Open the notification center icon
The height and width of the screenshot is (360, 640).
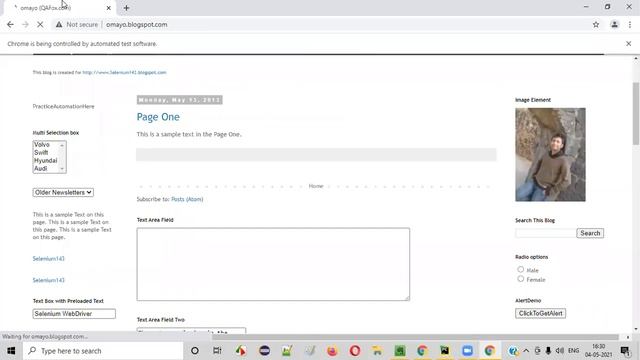click(625, 351)
